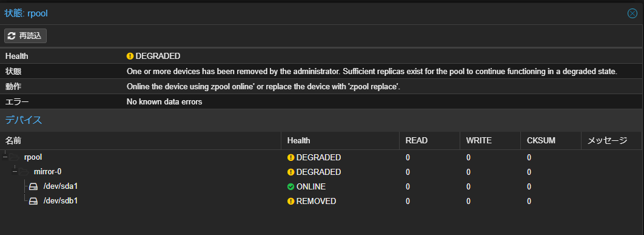Click the 再読込 reload button
The height and width of the screenshot is (235, 644).
pyautogui.click(x=25, y=36)
